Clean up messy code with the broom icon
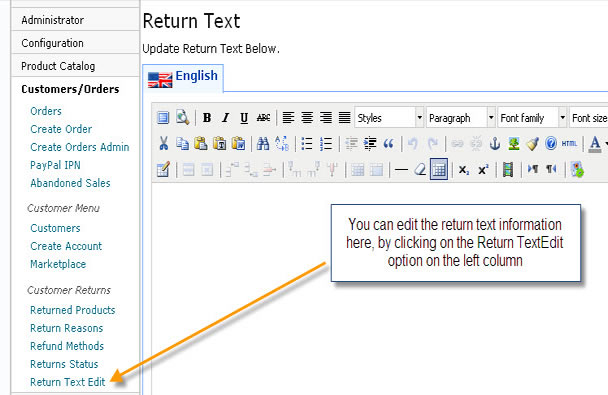 coord(532,144)
